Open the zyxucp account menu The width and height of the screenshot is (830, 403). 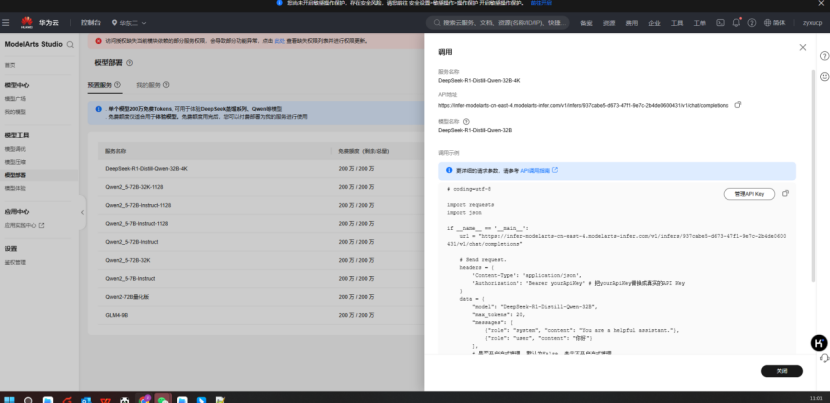point(812,23)
